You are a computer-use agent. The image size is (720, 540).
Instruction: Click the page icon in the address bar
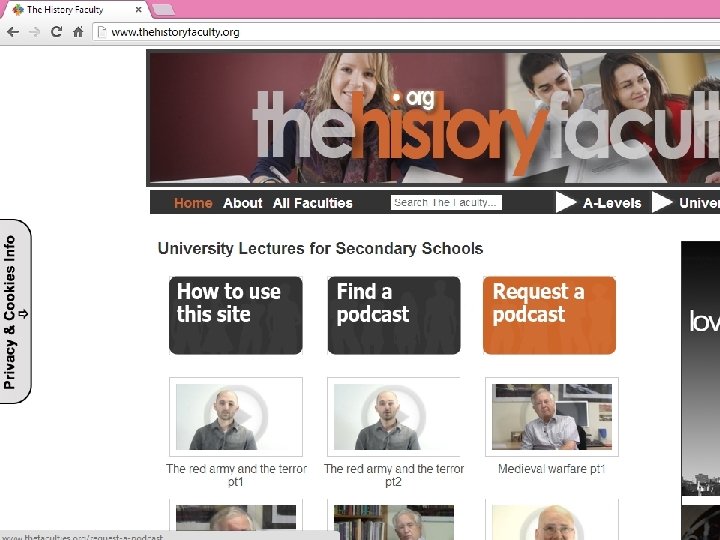pos(102,32)
